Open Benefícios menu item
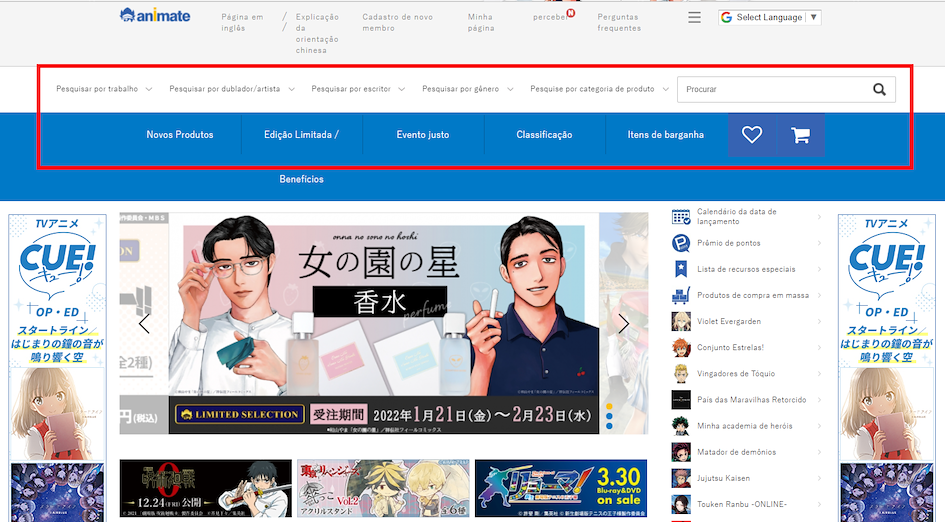The image size is (945, 522). 301,179
